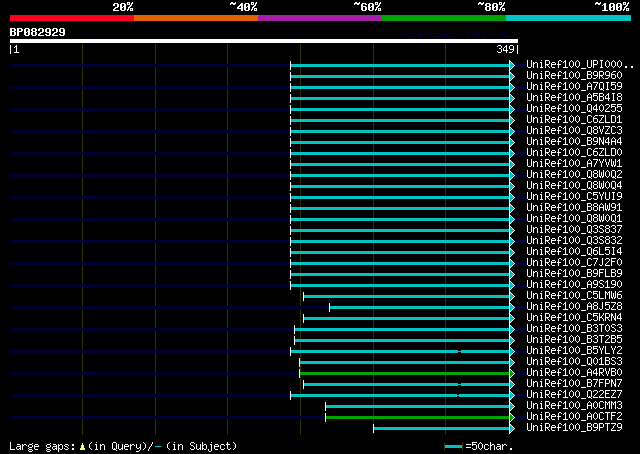Open hit UniRef100_A5B4I8
This screenshot has width=640, height=454.
pyautogui.click(x=574, y=98)
